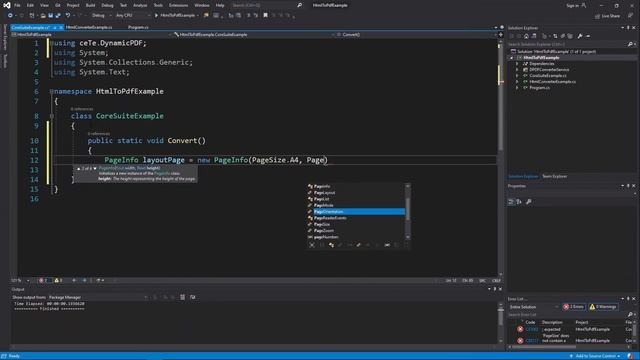Click the Navigate Backward toolbar icon
Image resolution: width=640 pixels, height=360 pixels.
[x=10, y=16]
